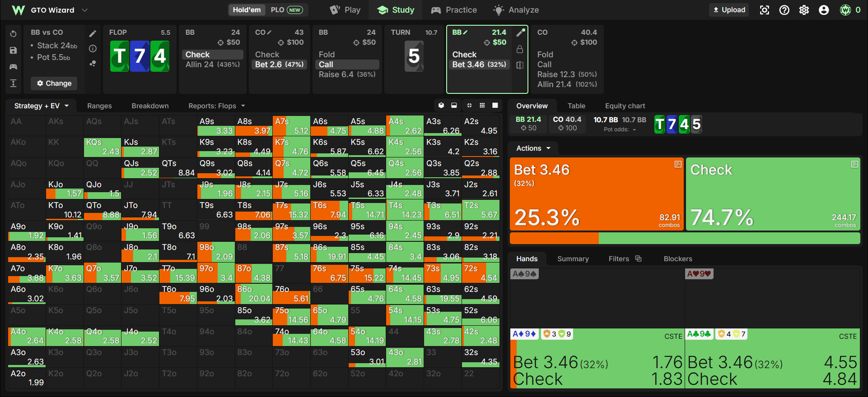Click the lock icon in BB turn panel
Screen dimensions: 868x397
click(x=520, y=49)
